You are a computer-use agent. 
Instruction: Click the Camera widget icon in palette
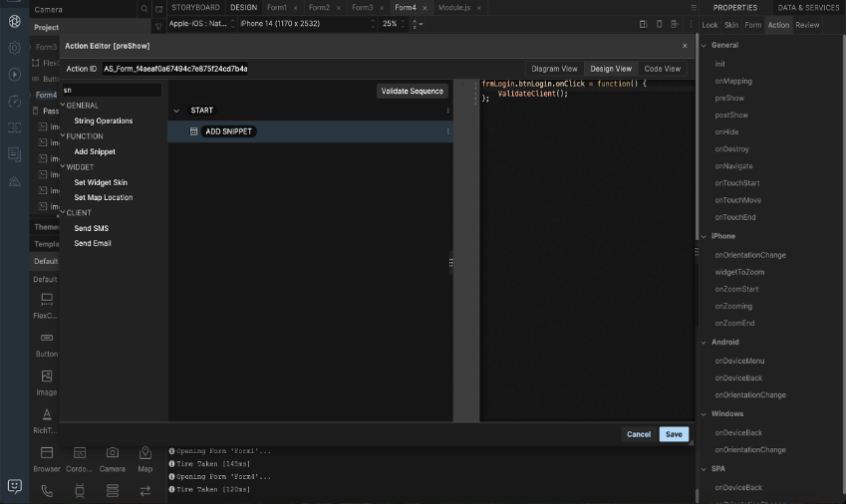(x=113, y=453)
